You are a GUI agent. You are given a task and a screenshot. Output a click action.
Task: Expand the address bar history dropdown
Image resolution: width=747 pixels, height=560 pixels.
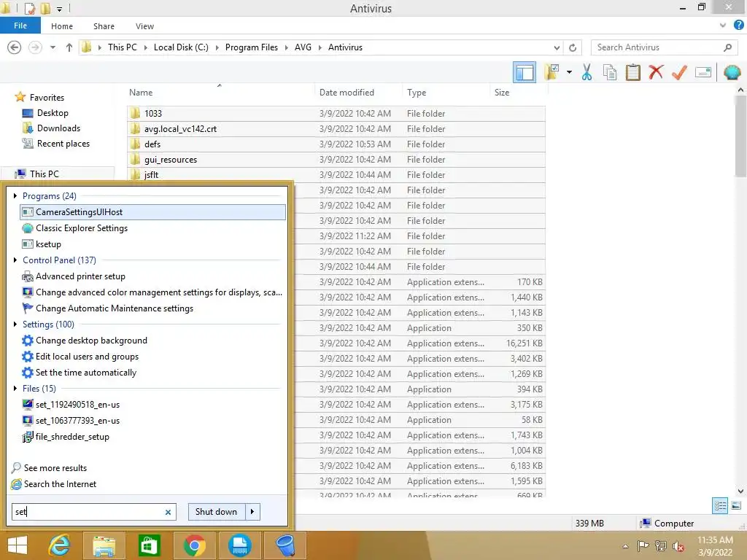(557, 47)
